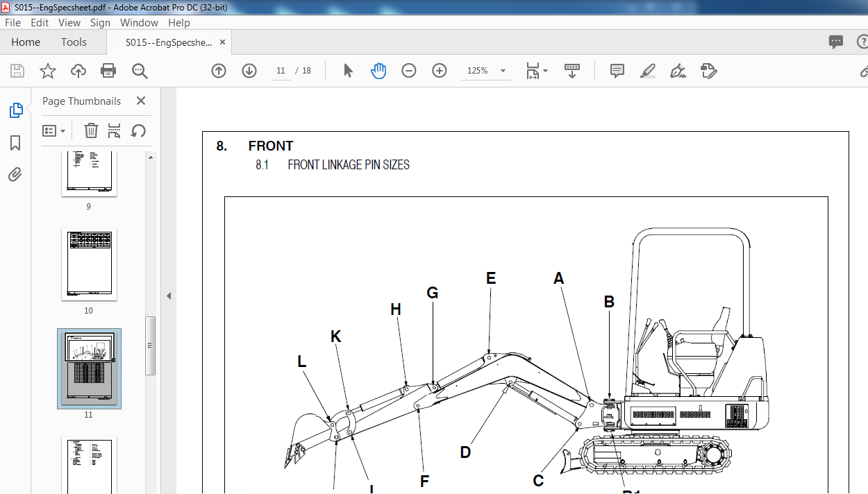This screenshot has height=494, width=868.
Task: Open the Sign document pen tool
Action: point(678,71)
